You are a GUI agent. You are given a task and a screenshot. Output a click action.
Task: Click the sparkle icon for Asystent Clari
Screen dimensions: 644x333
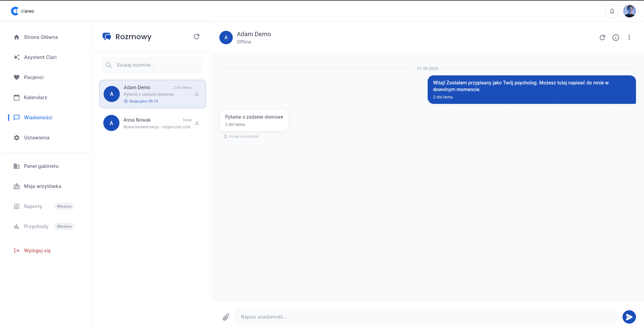point(16,57)
